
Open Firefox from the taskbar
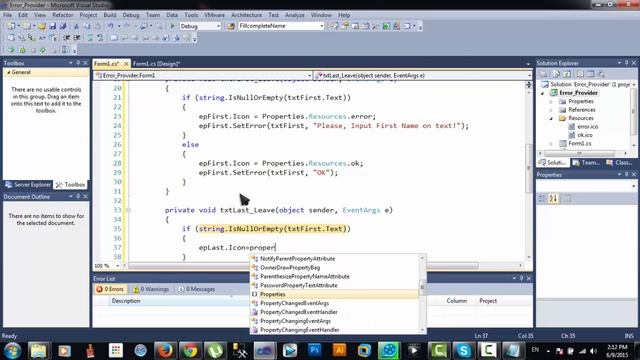tap(165, 350)
